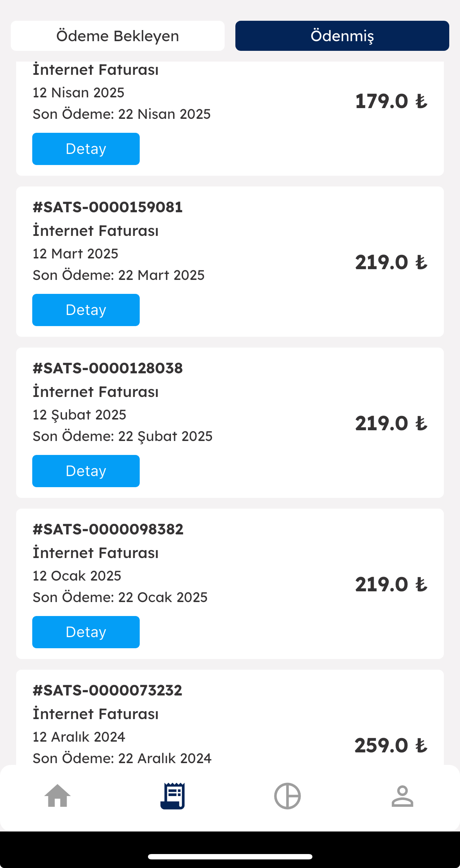
Task: Open the profile person icon
Action: (402, 796)
